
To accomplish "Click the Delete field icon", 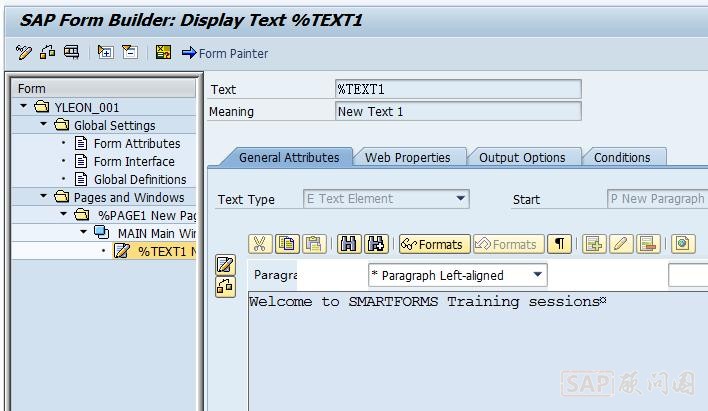I will pyautogui.click(x=648, y=244).
